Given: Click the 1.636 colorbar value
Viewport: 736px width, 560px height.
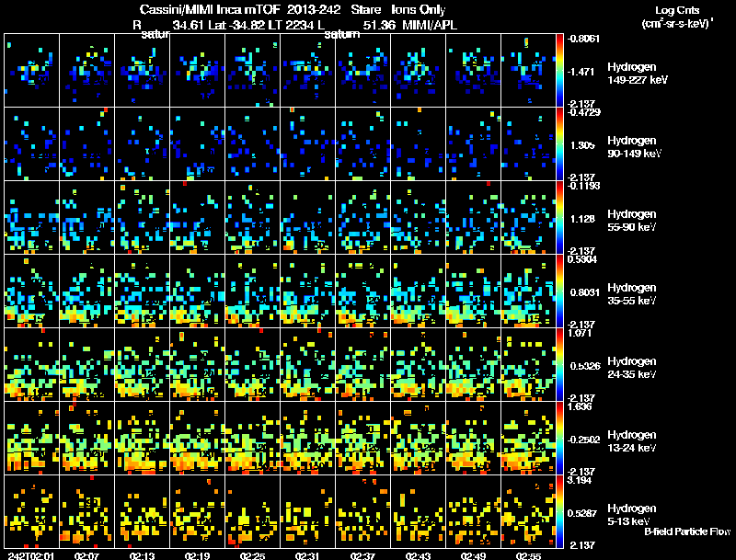Looking at the screenshot, I should click(x=580, y=406).
